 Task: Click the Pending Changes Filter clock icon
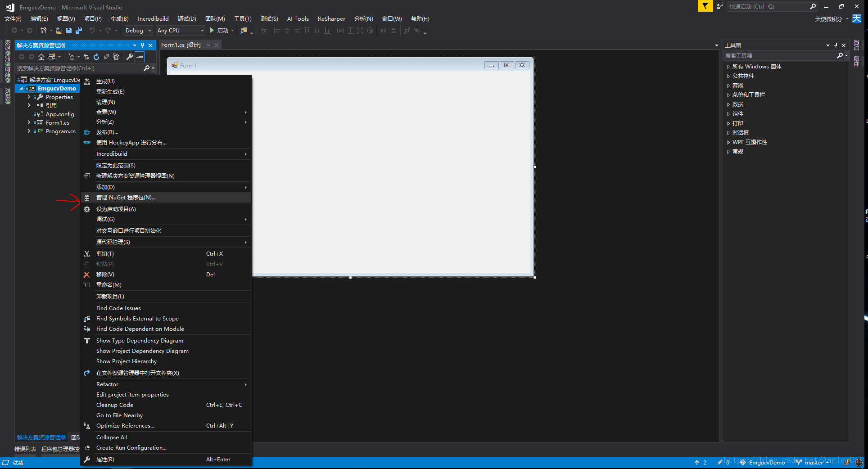coord(71,57)
